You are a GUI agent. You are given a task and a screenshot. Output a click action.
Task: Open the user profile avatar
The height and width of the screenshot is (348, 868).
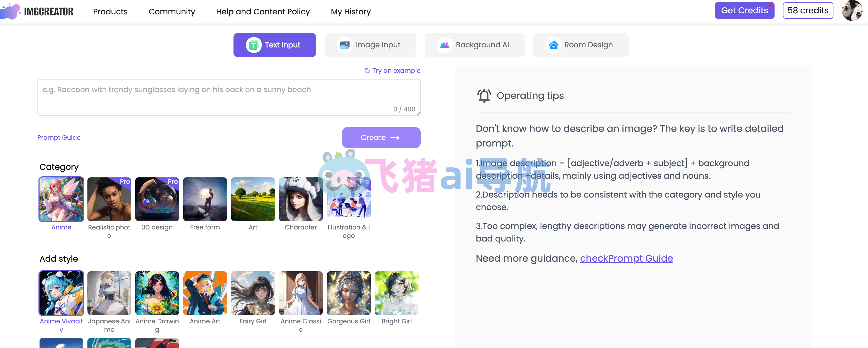[x=852, y=10]
